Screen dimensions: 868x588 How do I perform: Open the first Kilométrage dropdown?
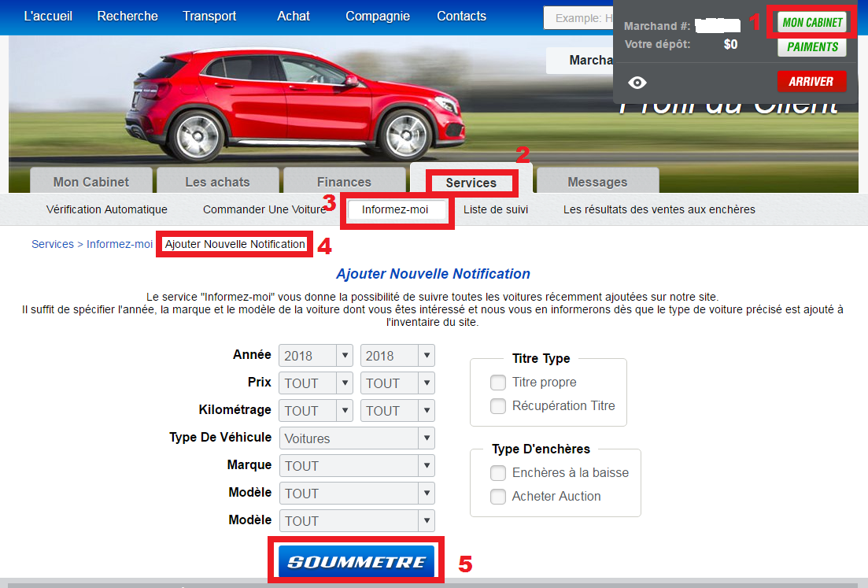coord(316,411)
